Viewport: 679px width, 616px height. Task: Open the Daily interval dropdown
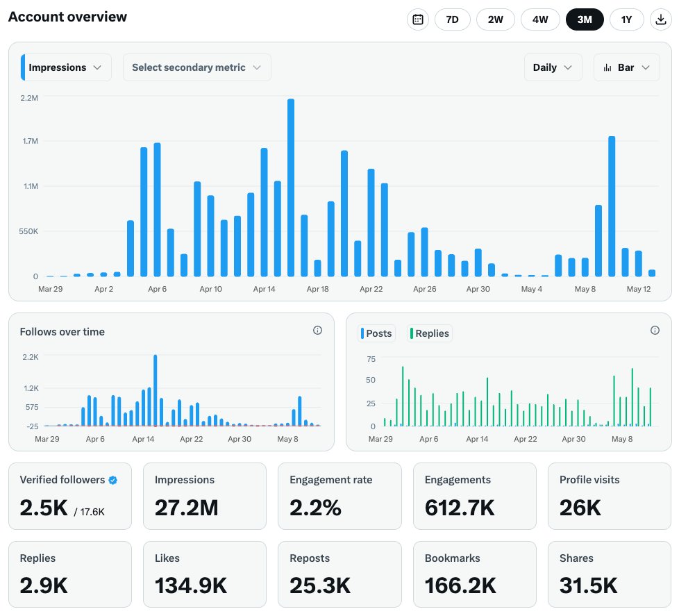553,67
